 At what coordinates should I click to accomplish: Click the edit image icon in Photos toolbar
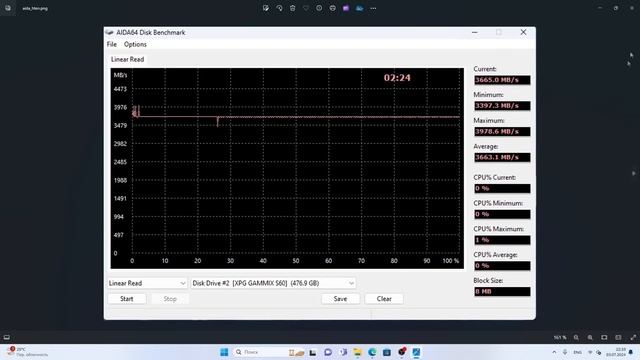click(266, 8)
